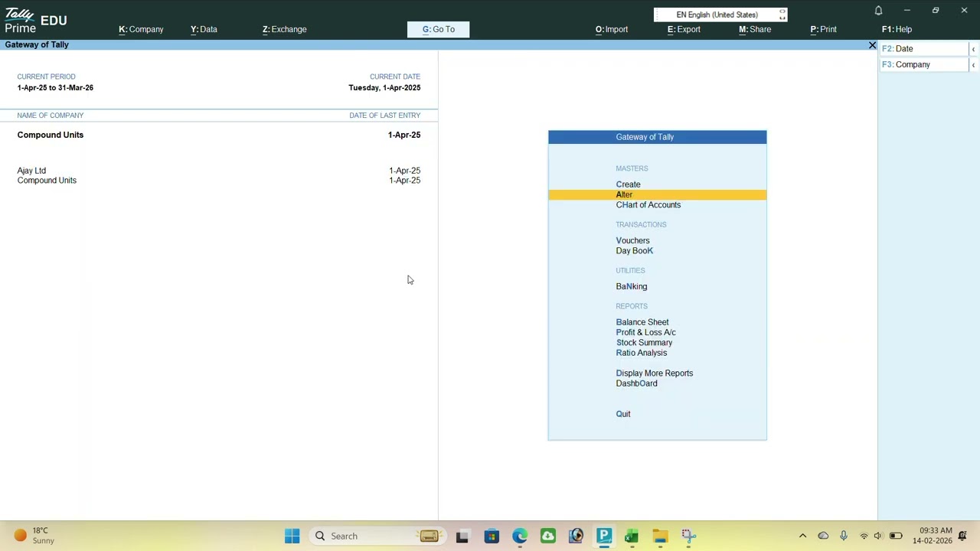The image size is (980, 551).
Task: Open Day Book
Action: [634, 251]
